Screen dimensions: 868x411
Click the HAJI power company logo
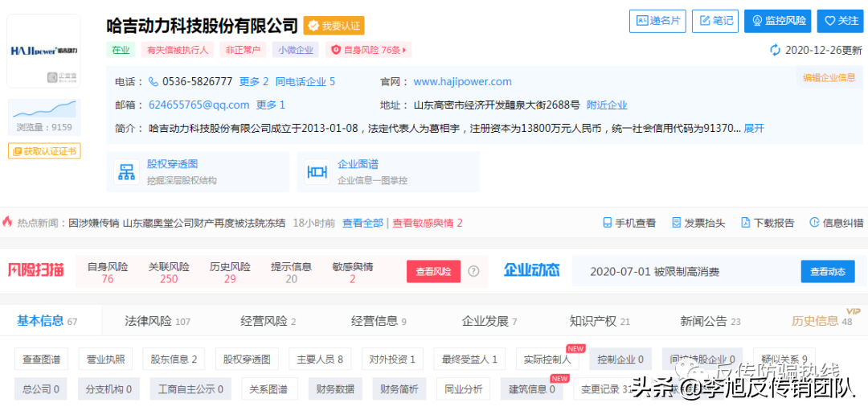click(43, 51)
